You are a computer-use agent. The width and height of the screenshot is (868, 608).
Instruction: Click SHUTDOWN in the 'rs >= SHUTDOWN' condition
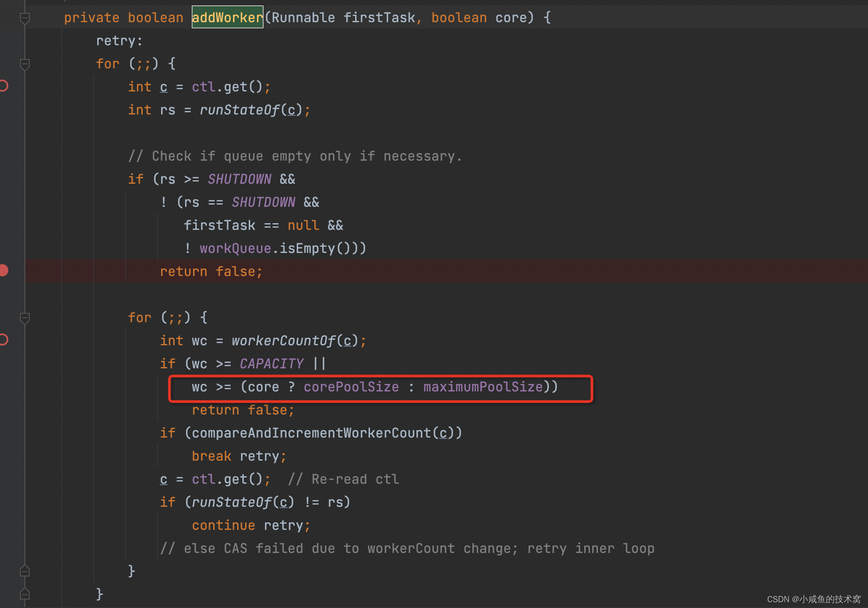(240, 179)
